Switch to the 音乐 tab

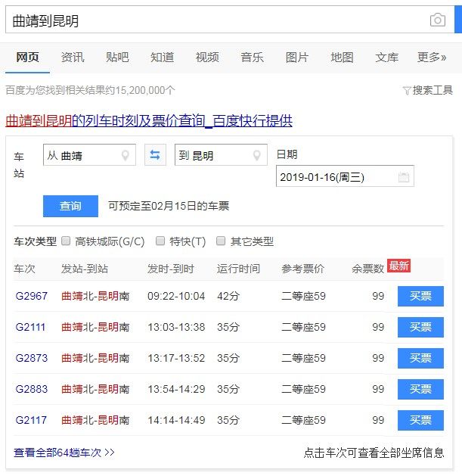[x=252, y=57]
